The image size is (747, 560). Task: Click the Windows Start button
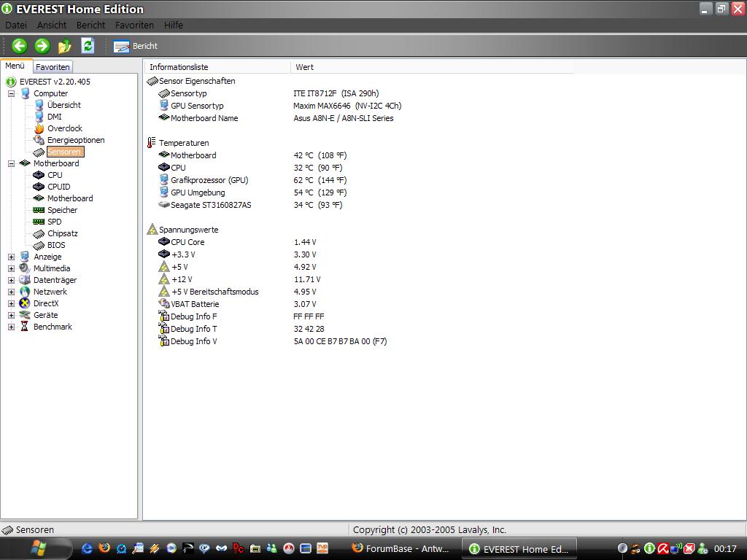tap(36, 548)
